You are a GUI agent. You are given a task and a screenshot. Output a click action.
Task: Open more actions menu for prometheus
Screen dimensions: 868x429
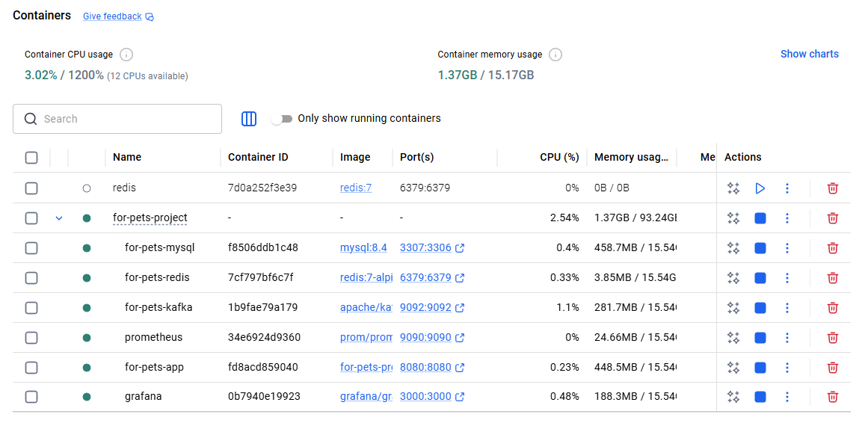click(787, 338)
